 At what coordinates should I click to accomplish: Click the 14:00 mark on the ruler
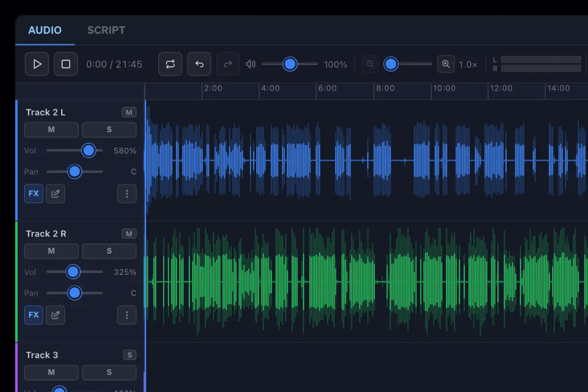(x=559, y=88)
